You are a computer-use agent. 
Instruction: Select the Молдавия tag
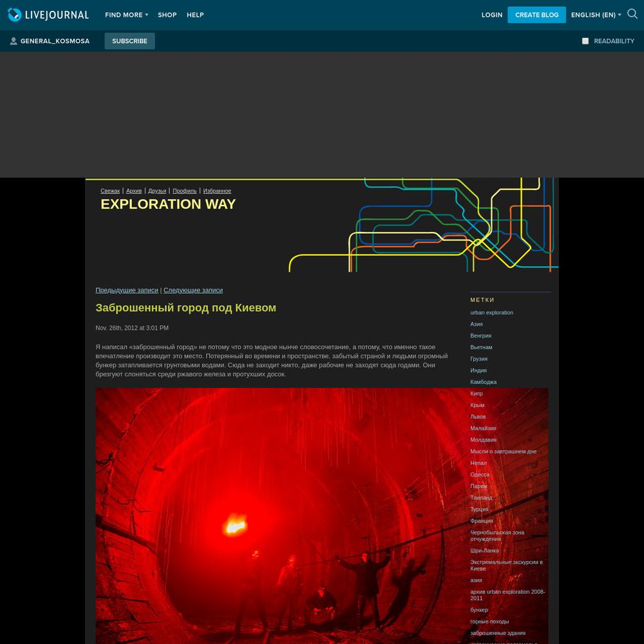click(x=484, y=439)
